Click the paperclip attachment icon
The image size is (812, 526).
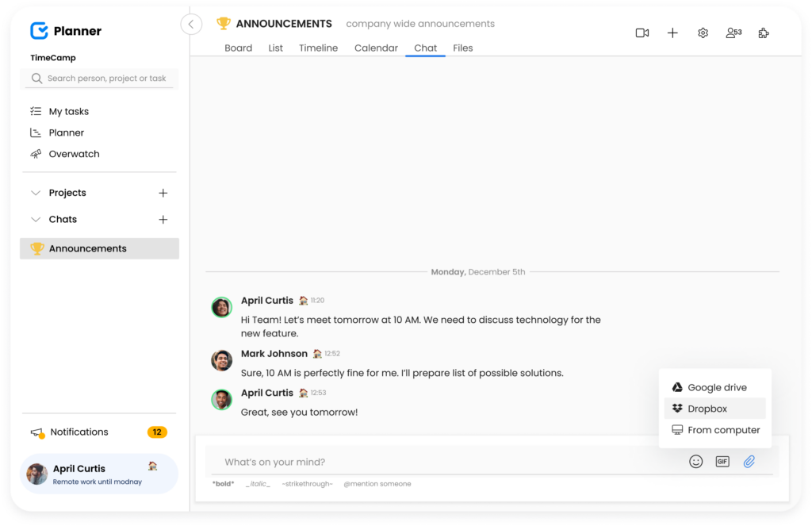coord(749,461)
